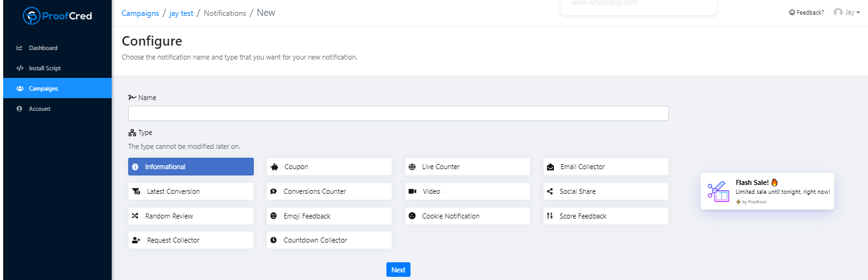Viewport: 868px width, 280px height.
Task: Click the Campaigns people icon
Action: tap(20, 89)
